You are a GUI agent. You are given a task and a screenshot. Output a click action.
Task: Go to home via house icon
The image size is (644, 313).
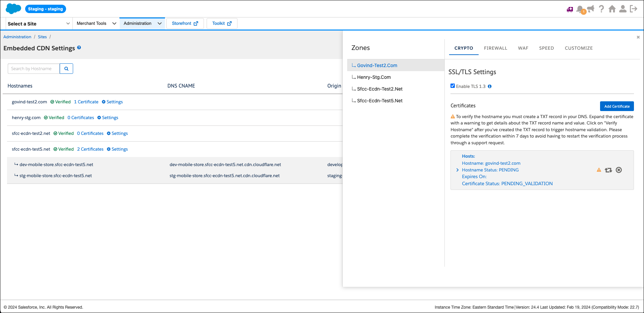pyautogui.click(x=612, y=9)
